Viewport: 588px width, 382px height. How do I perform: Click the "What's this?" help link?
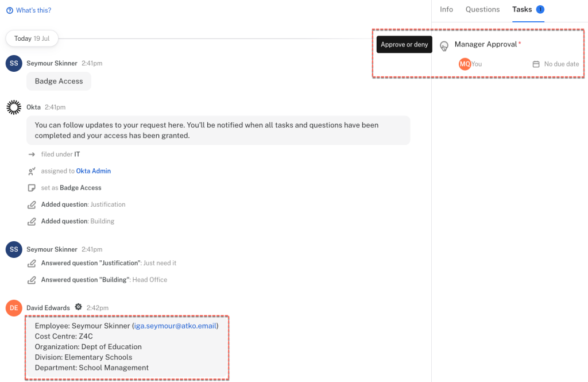tap(33, 10)
